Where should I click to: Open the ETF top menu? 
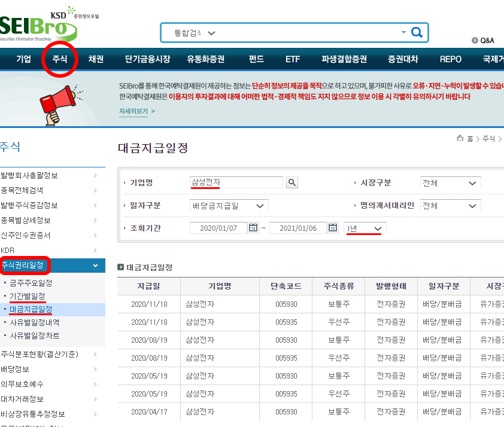[293, 59]
